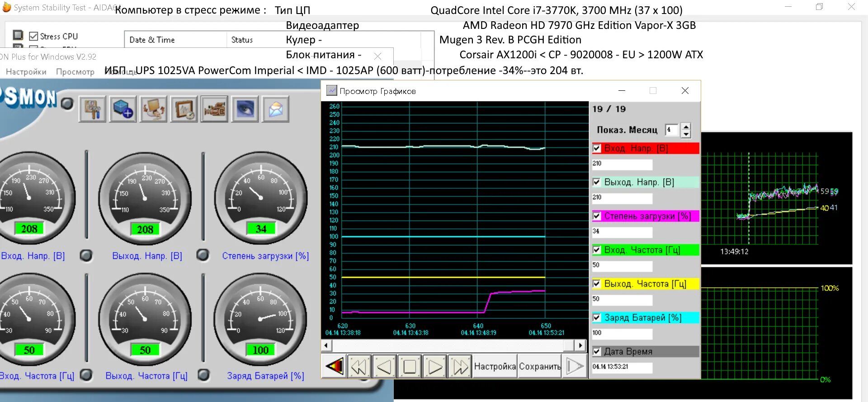Screen dimensions: 868x402
Task: Uncheck Заряд Батарей [%] graph series
Action: tap(597, 318)
